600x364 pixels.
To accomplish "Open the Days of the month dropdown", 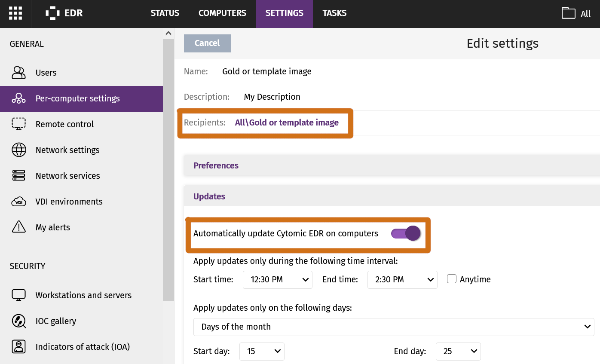I will 394,327.
